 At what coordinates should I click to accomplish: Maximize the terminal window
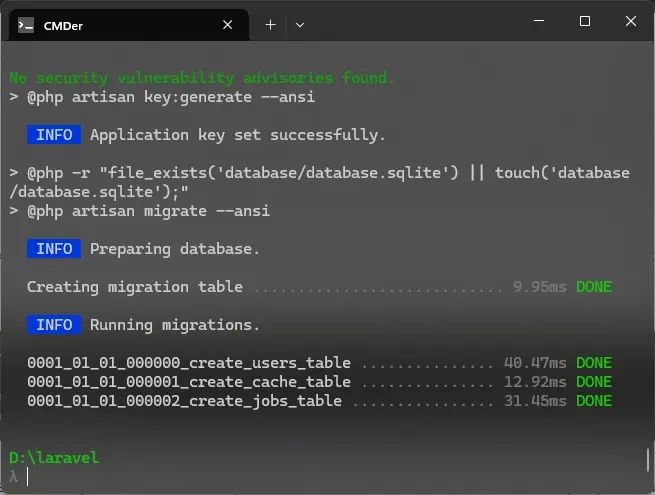click(x=585, y=21)
